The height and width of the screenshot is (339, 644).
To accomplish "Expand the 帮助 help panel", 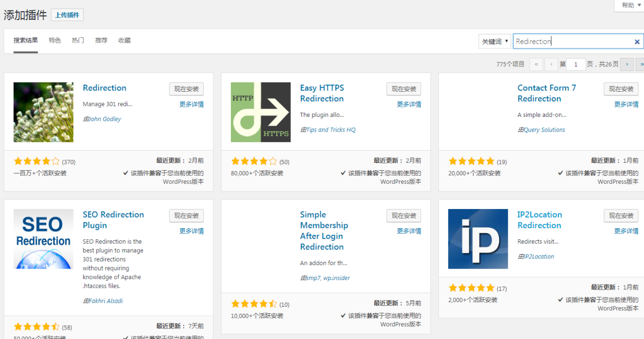I will coord(628,5).
